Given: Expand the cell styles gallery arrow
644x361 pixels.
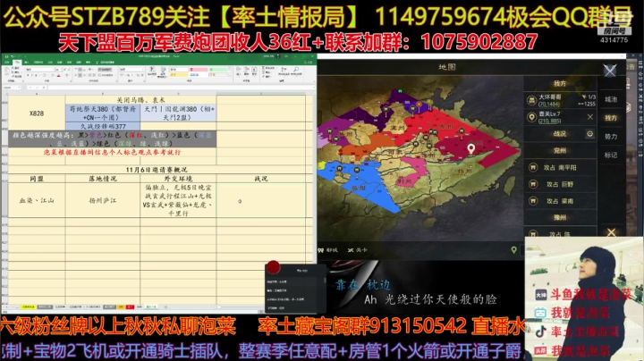Looking at the screenshot, I should pos(230,76).
